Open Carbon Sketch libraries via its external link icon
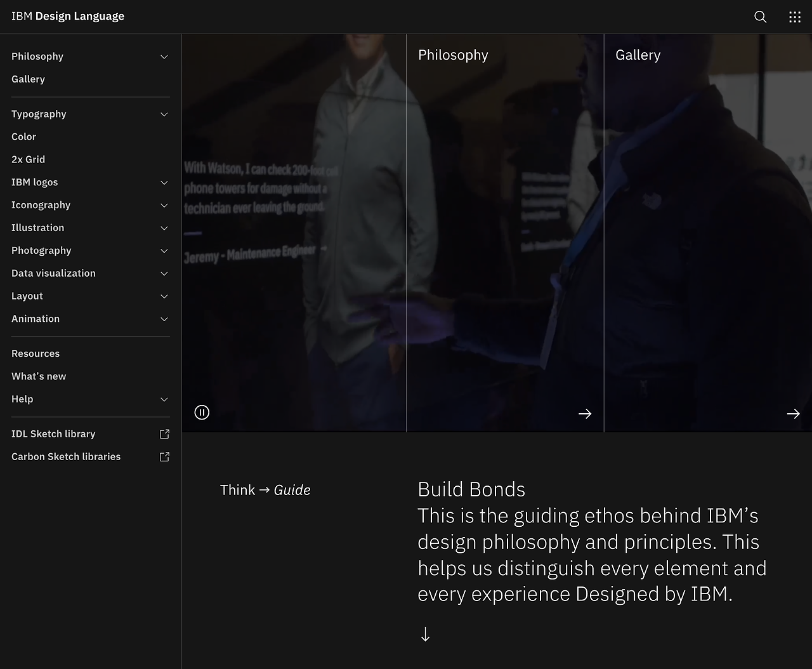Image resolution: width=812 pixels, height=669 pixels. click(x=164, y=456)
